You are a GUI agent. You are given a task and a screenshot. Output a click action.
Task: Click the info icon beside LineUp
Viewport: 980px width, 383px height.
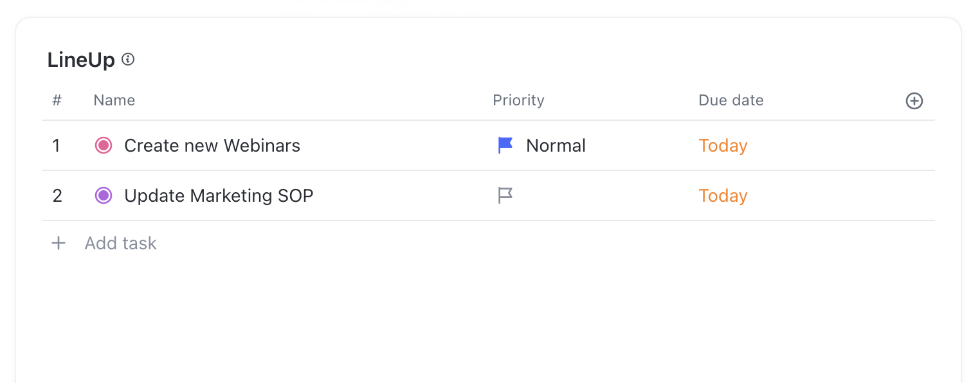128,60
